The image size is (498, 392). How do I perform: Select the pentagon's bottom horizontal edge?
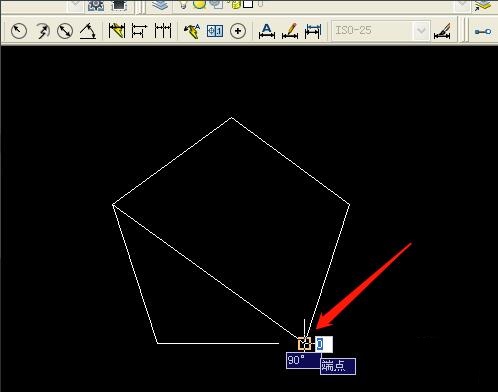[218, 343]
